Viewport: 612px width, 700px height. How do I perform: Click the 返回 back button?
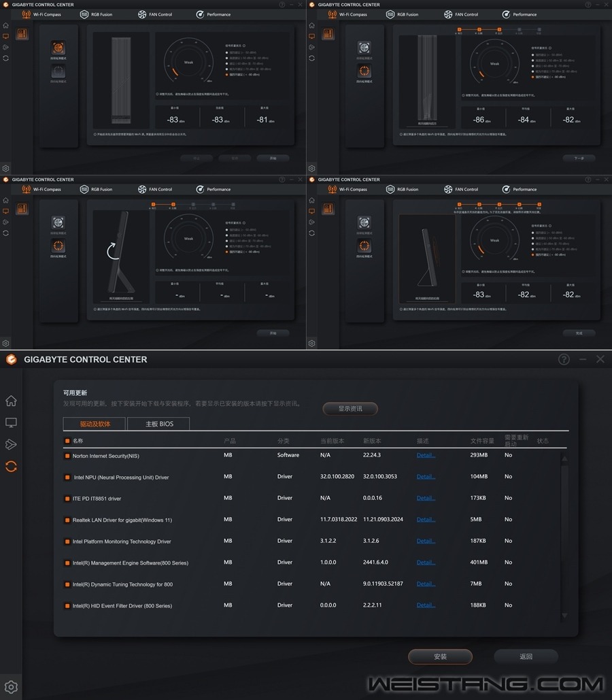[x=526, y=656]
